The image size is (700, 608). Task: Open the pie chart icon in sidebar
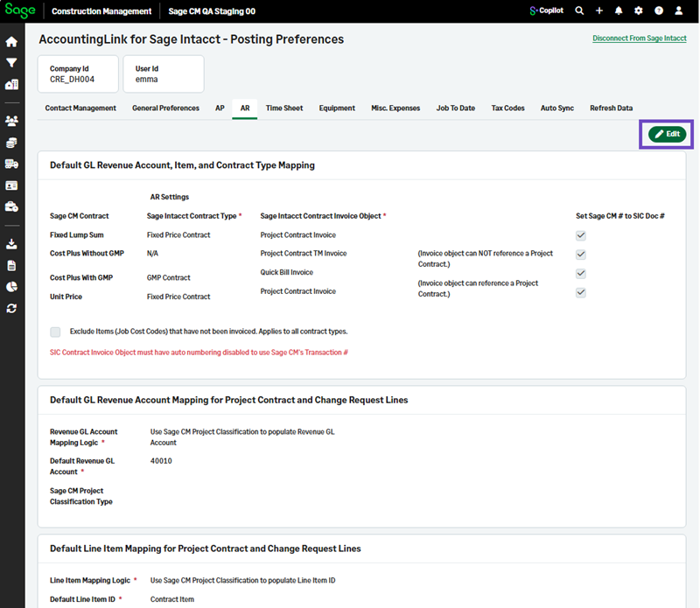(11, 287)
